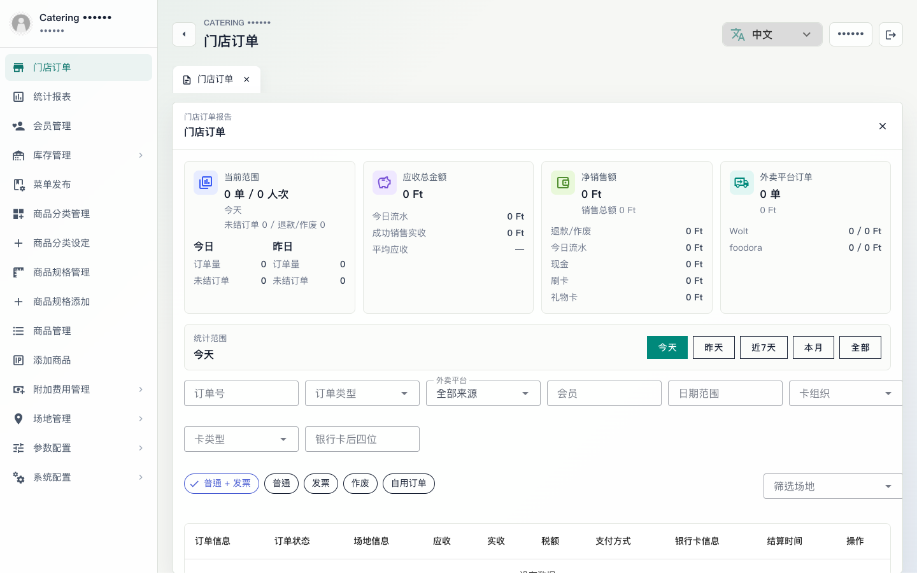This screenshot has height=588, width=917.
Task: Collapse the sidebar with the back arrow
Action: (184, 34)
